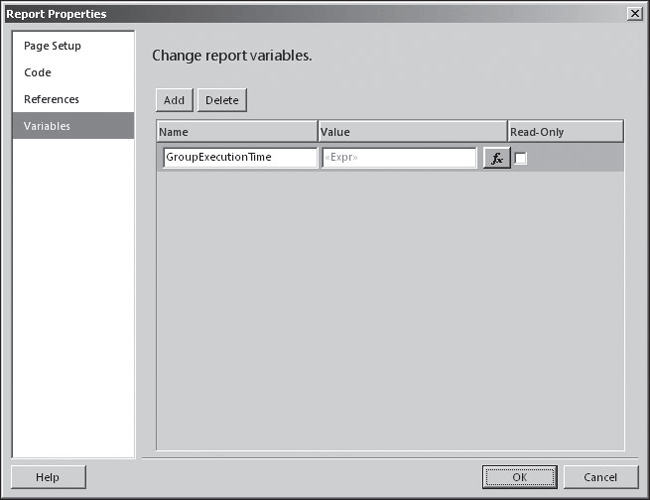Toggle Read-Only checkbox for GroupExecutionTime
Screen dimensions: 650x500
pyautogui.click(x=520, y=158)
